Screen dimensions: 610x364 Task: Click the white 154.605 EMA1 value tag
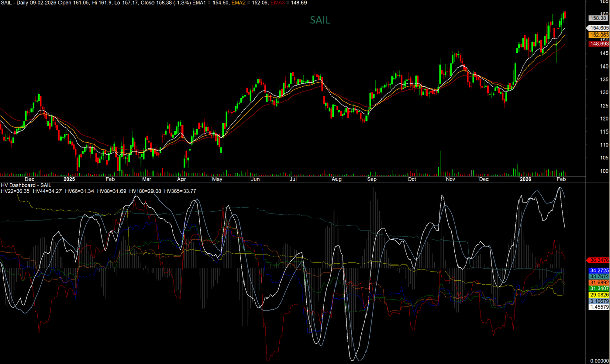pyautogui.click(x=598, y=28)
